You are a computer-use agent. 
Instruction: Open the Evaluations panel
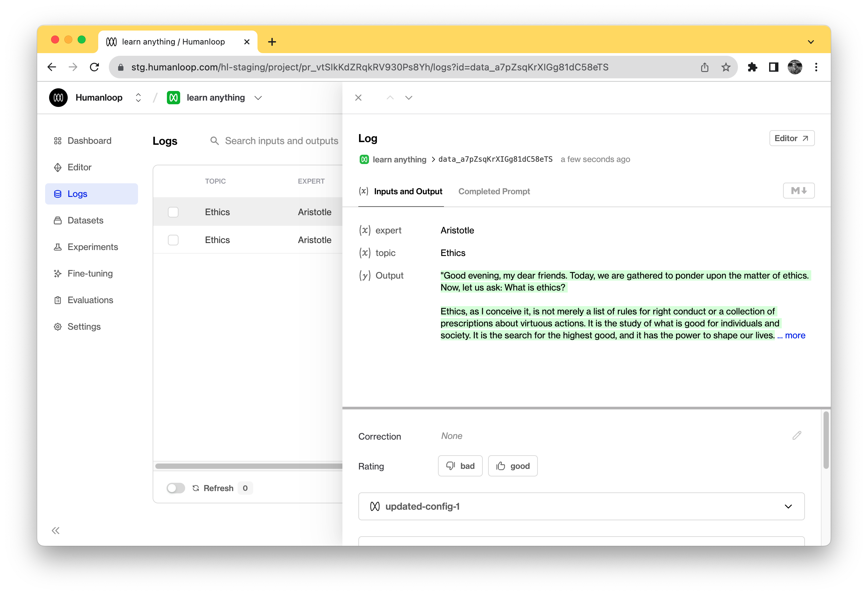click(x=90, y=300)
